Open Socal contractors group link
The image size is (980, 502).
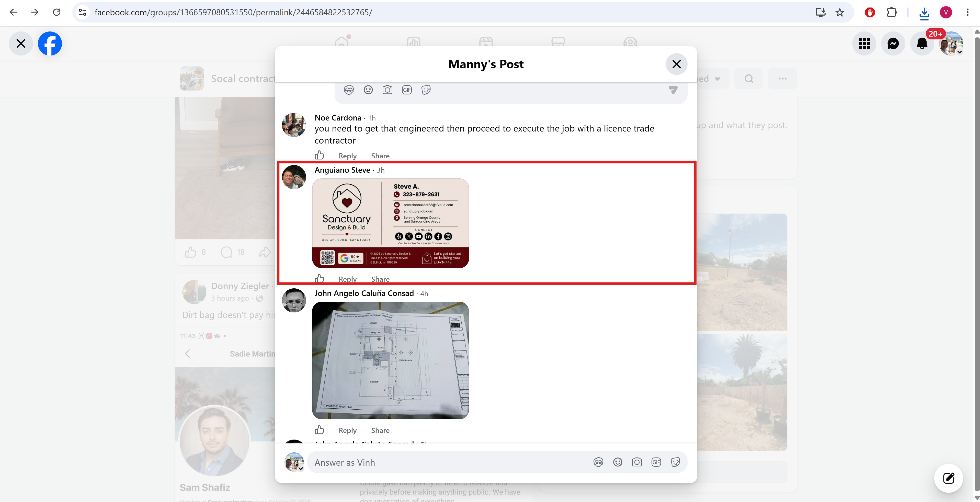point(243,79)
